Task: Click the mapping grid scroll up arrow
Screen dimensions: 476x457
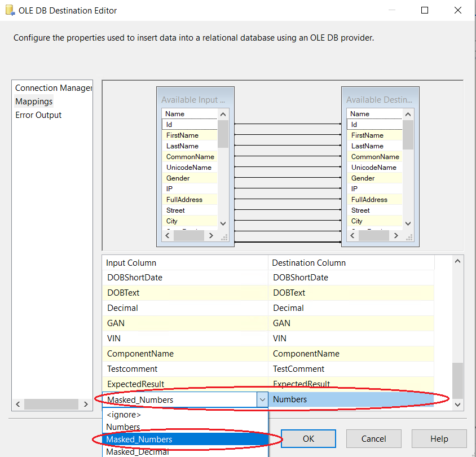Action: (x=457, y=261)
